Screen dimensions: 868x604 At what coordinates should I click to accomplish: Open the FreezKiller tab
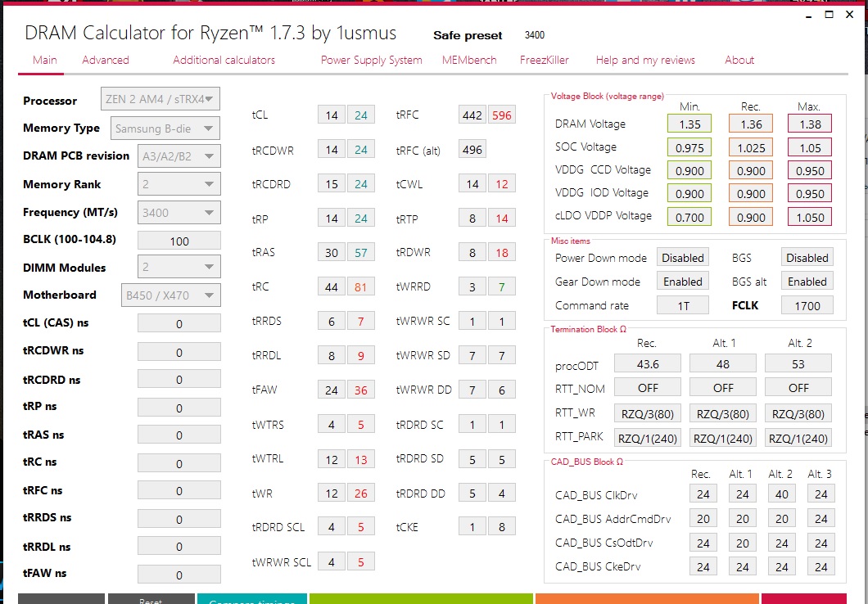click(545, 61)
